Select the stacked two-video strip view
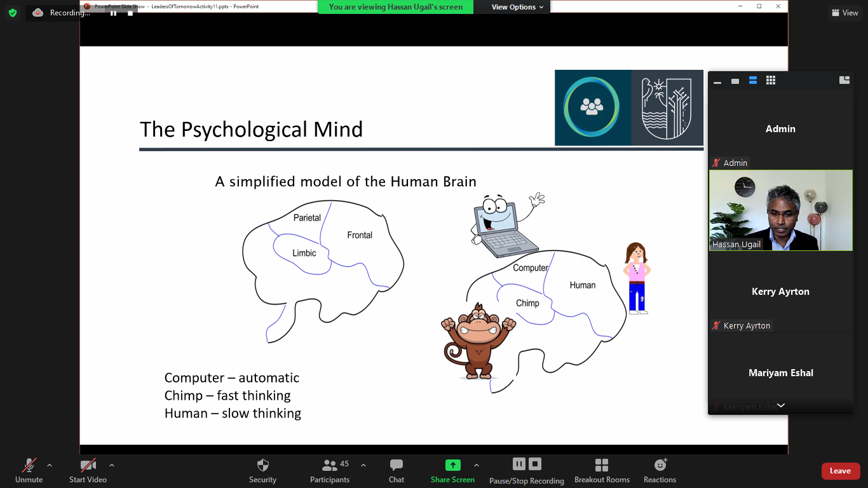Viewport: 868px width, 488px height. [x=753, y=81]
